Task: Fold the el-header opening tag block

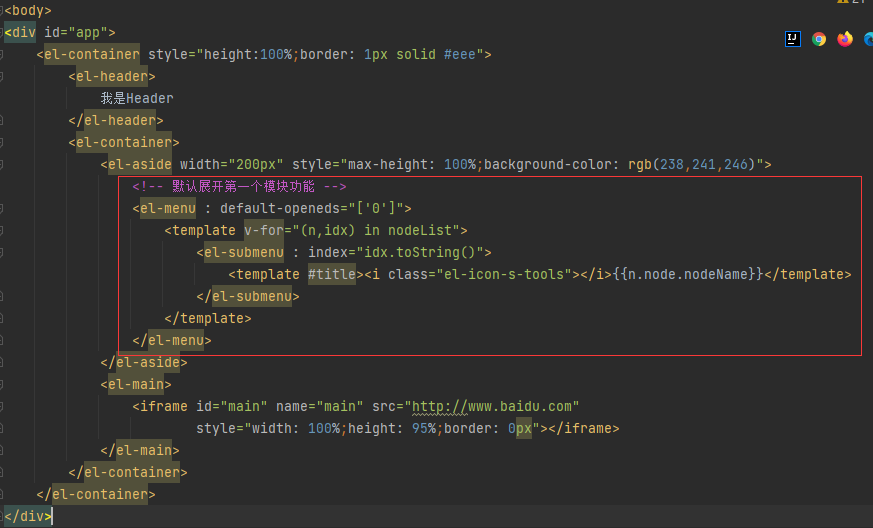Action: coord(3,77)
